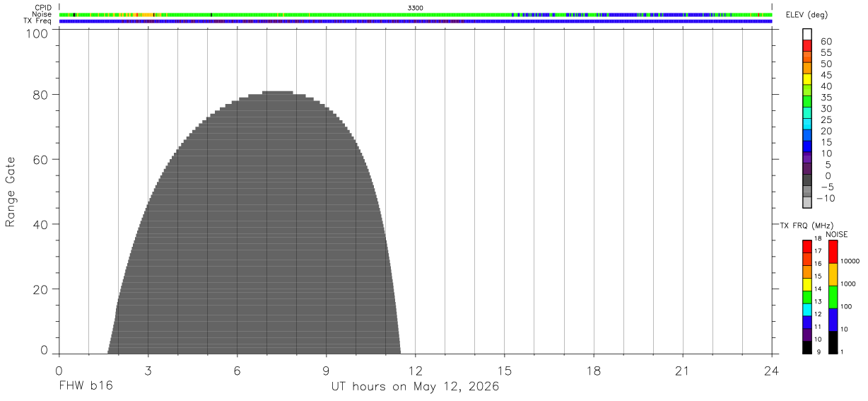This screenshot has width=868, height=401.
Task: Click the '25' label on ELEV colorbar
Action: [x=826, y=120]
